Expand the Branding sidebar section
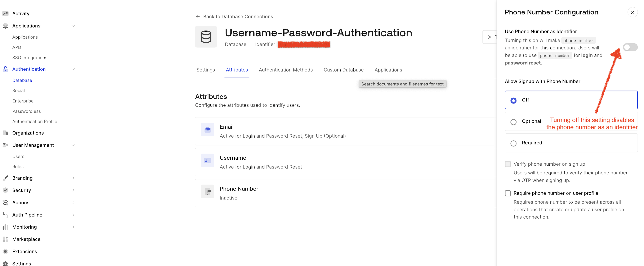This screenshot has width=644, height=266. (73, 178)
